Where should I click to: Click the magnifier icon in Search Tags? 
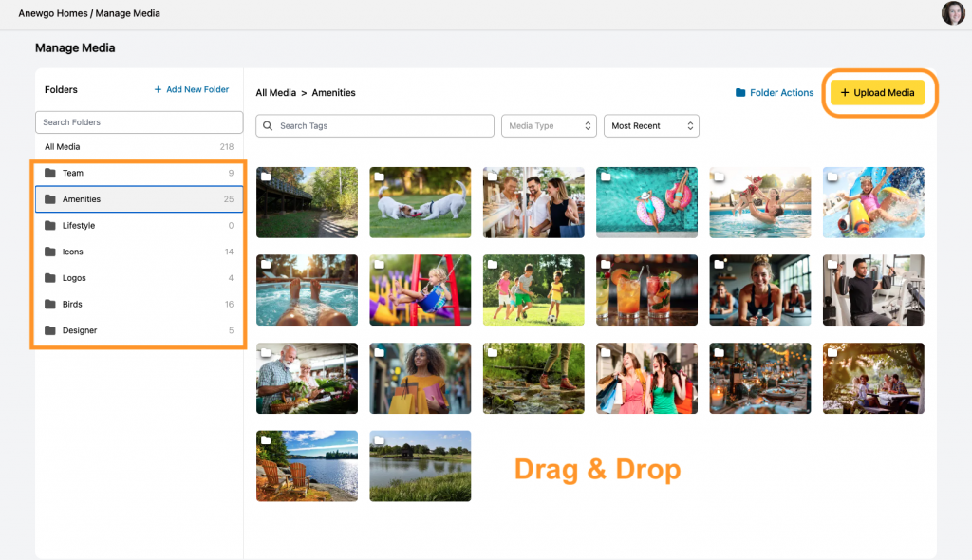268,126
